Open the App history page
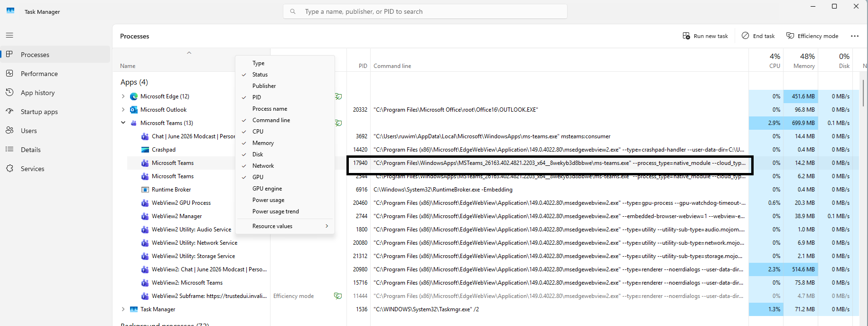This screenshot has width=868, height=326. point(55,93)
